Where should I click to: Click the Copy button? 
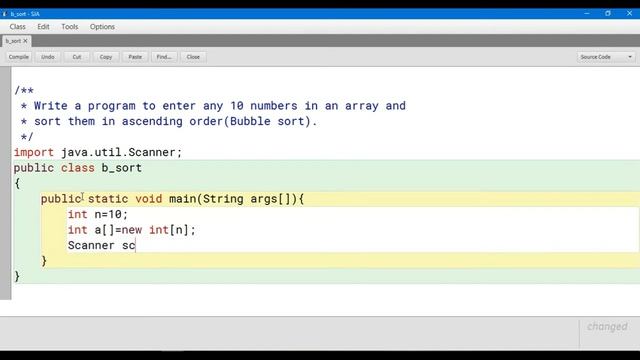(106, 57)
